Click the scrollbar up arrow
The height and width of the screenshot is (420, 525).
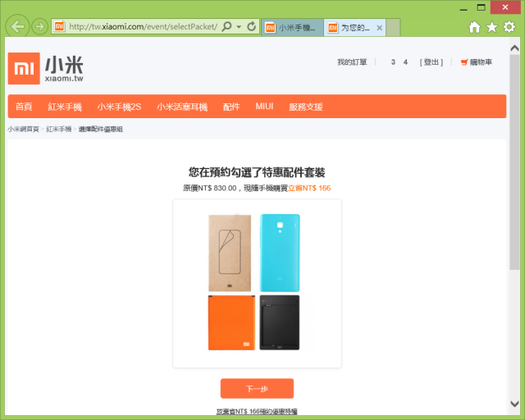(514, 48)
